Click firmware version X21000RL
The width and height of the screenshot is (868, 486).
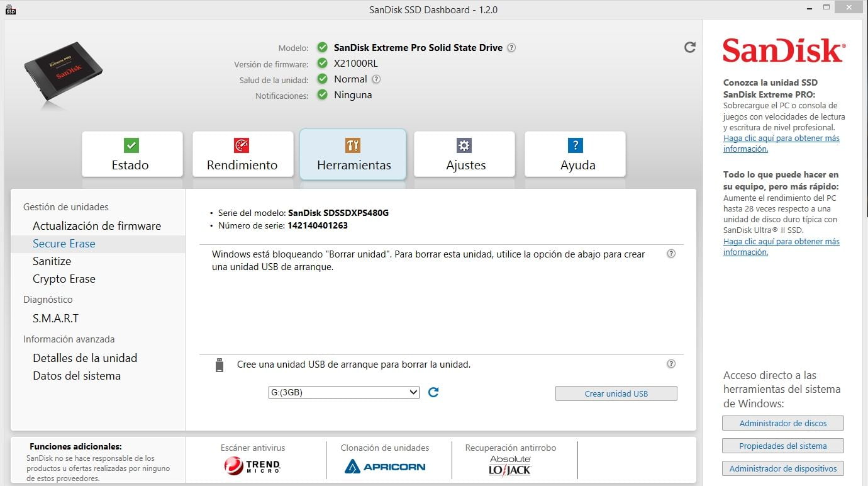(x=356, y=63)
